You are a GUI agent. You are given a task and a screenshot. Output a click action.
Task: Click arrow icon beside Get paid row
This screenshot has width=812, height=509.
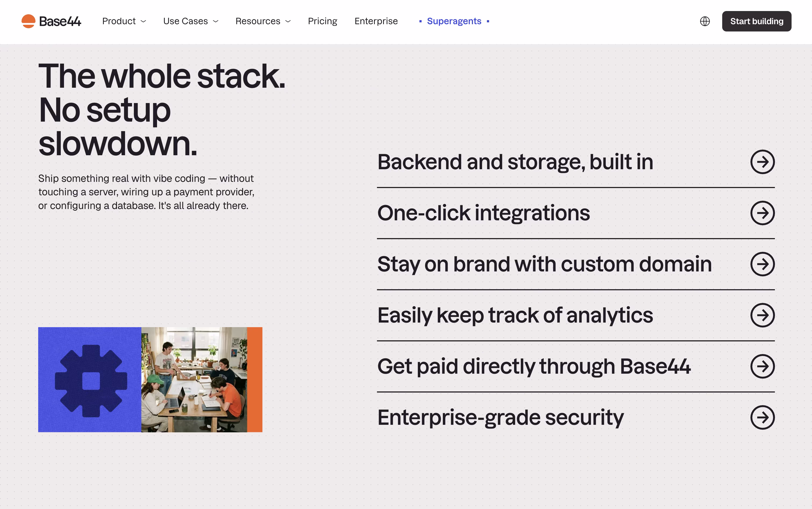[762, 366]
